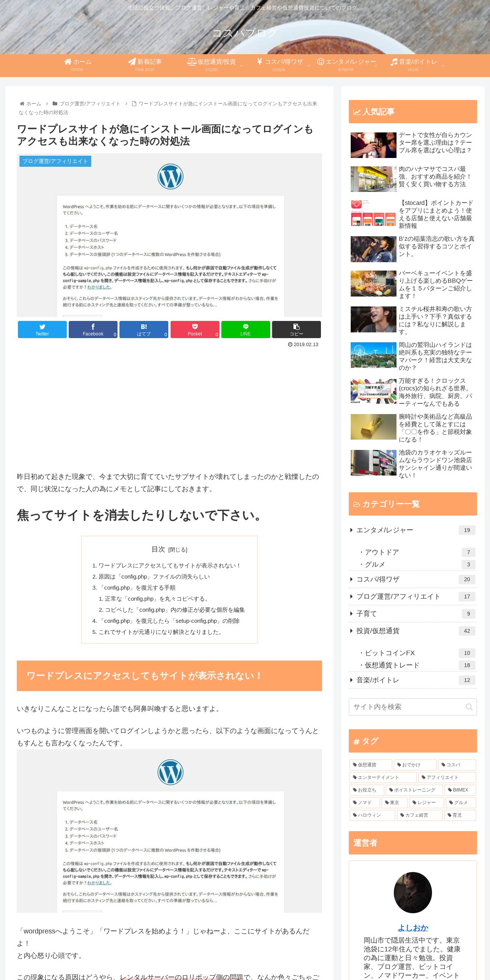Share the article on Facebook
The height and width of the screenshot is (980, 490).
pos(93,329)
